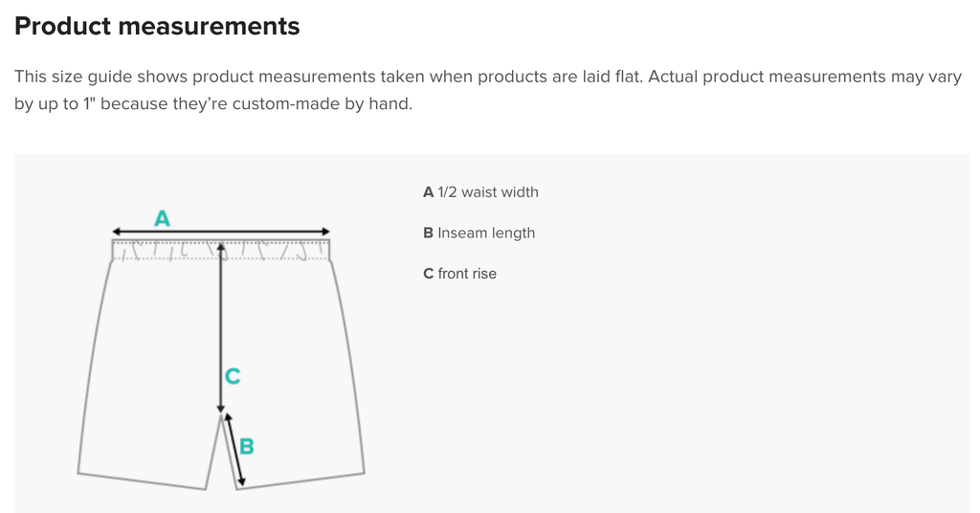Click the '1/2 waist width' legend label
The image size is (980, 513).
click(x=488, y=191)
